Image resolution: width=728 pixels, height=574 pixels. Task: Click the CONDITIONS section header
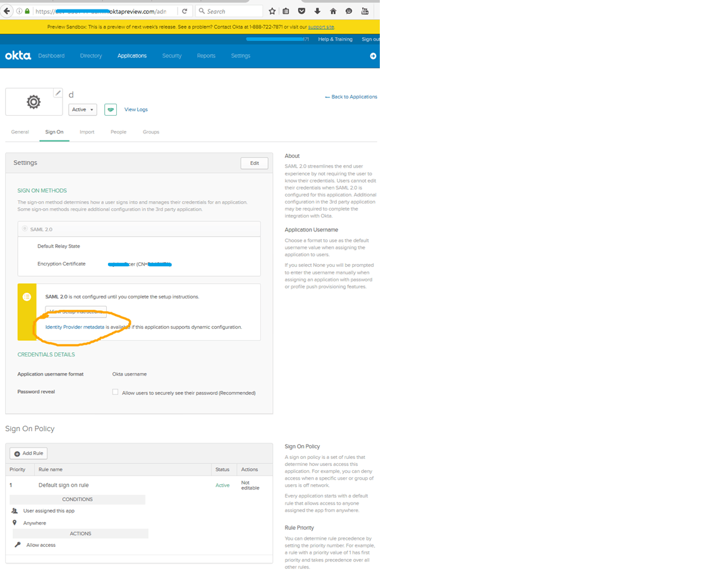[78, 499]
